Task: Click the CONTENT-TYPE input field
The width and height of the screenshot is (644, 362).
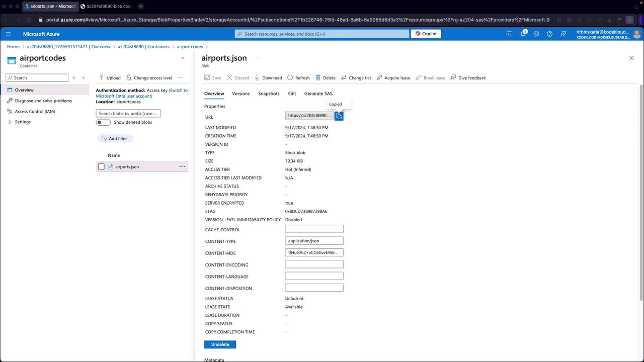Action: click(x=314, y=241)
